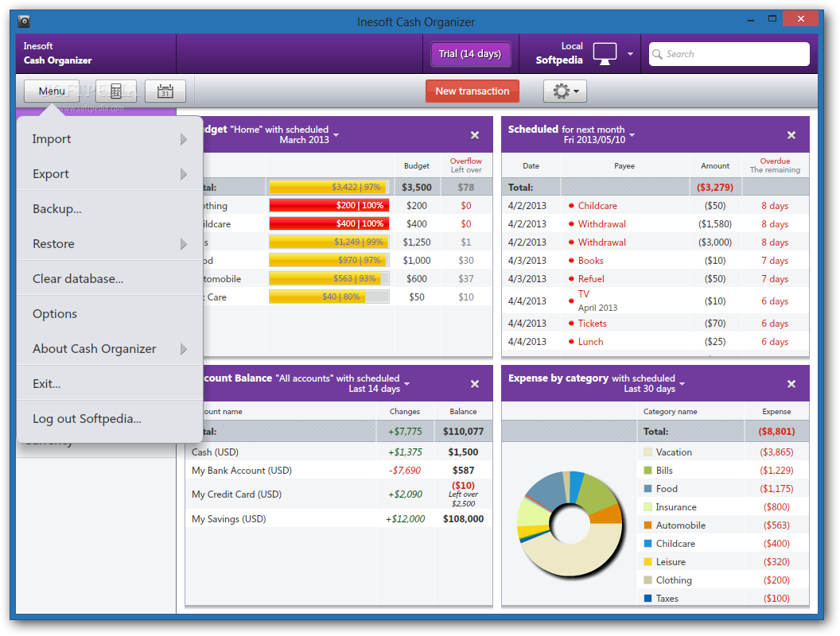Viewport: 840px width, 636px height.
Task: Open the gear settings dropdown
Action: click(x=566, y=91)
